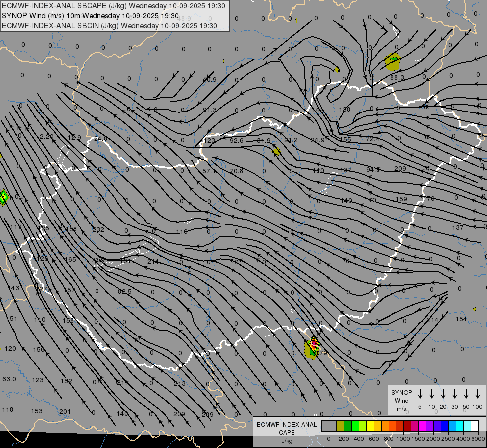The height and width of the screenshot is (448, 487).
Task: Click the green CAPE hexagon above 88.3
Action: coord(392,61)
